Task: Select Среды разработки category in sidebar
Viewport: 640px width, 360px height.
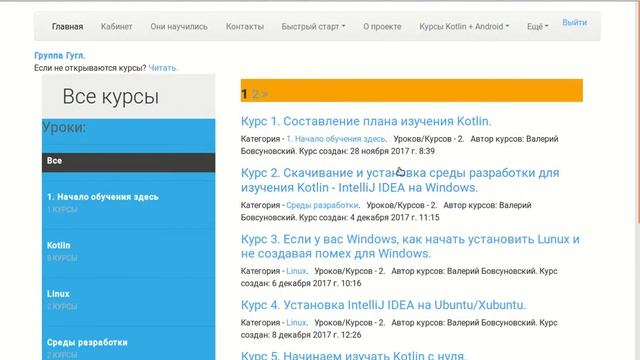Action: pos(87,342)
